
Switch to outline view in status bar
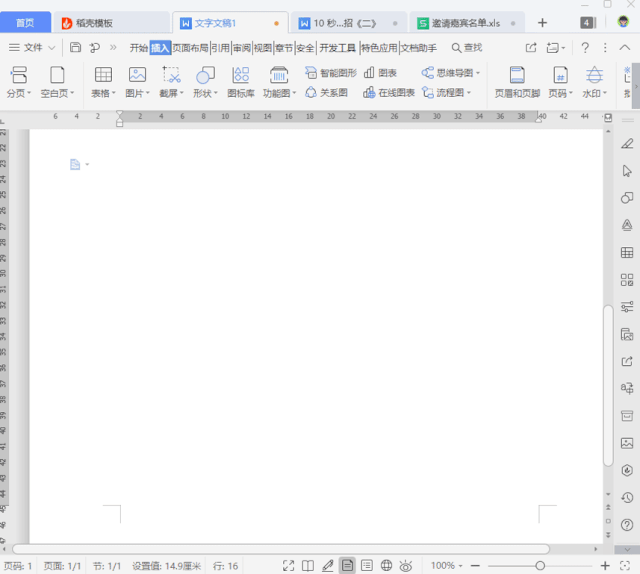point(367,566)
